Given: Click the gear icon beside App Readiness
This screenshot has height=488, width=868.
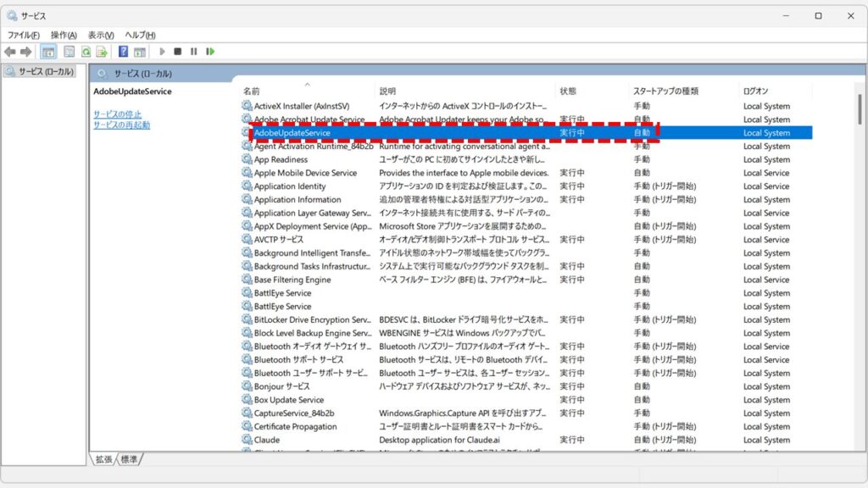Looking at the screenshot, I should (247, 159).
